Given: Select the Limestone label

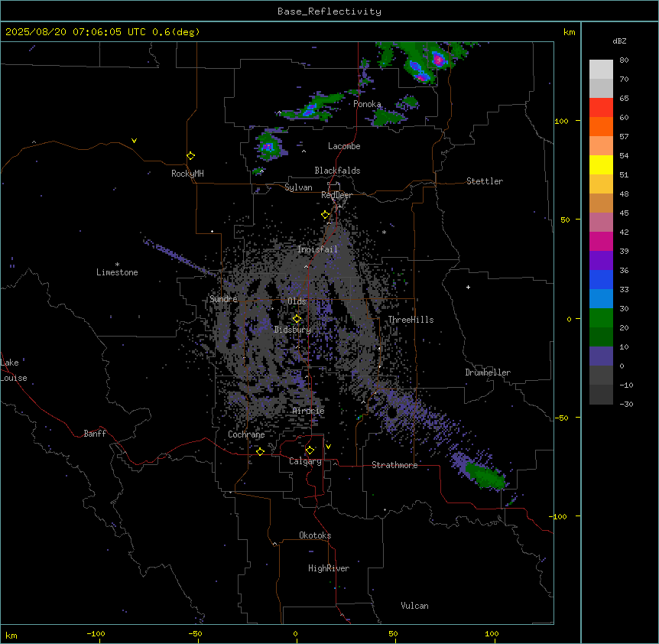Looking at the screenshot, I should [x=117, y=272].
